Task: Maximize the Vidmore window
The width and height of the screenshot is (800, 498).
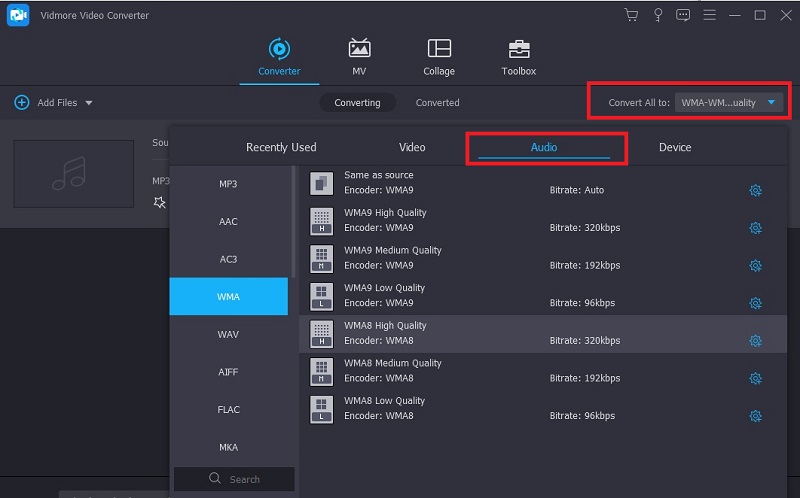Action: pos(760,15)
